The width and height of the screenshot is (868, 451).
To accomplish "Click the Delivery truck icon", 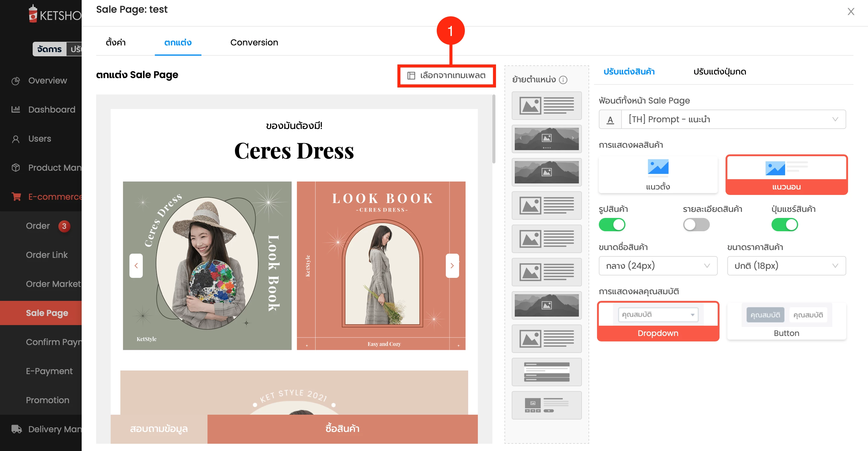I will pyautogui.click(x=17, y=429).
